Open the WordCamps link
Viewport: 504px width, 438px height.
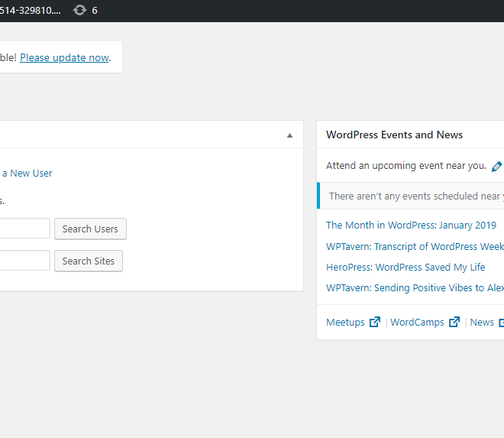(417, 322)
